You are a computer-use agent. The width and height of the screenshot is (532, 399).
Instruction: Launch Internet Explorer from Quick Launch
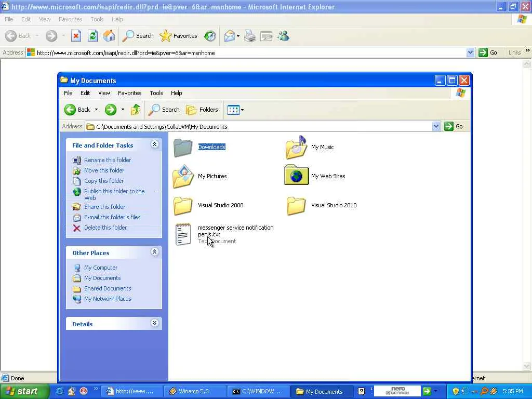point(59,391)
